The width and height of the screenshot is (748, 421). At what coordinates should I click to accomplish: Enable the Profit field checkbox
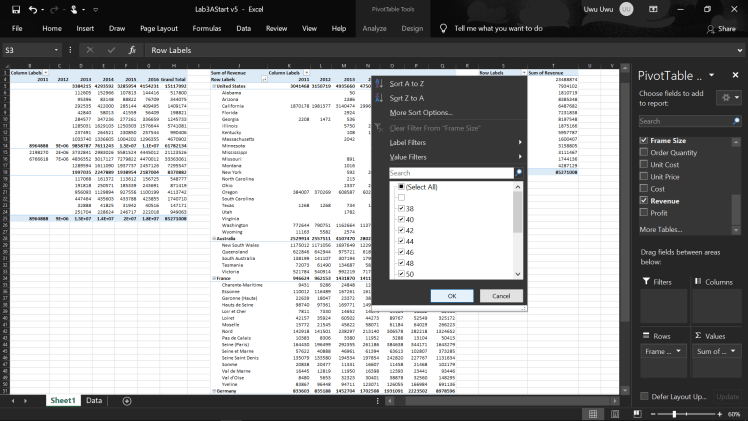[x=643, y=212]
